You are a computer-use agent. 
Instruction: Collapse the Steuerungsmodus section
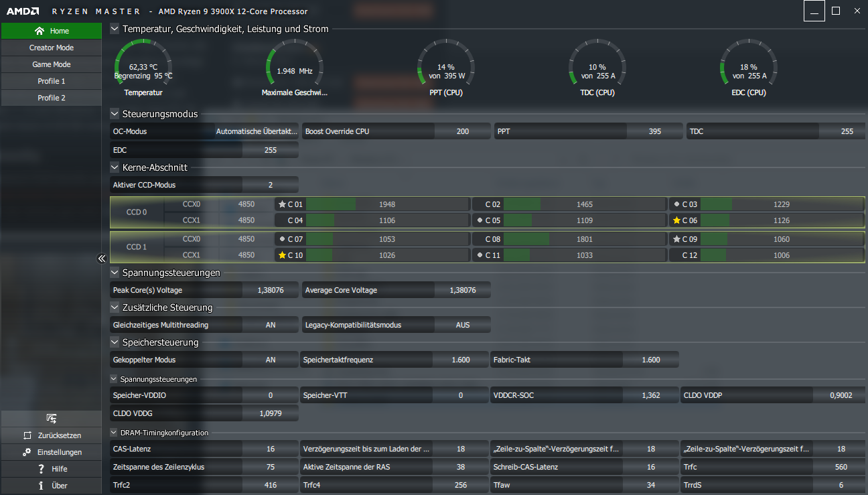point(115,114)
